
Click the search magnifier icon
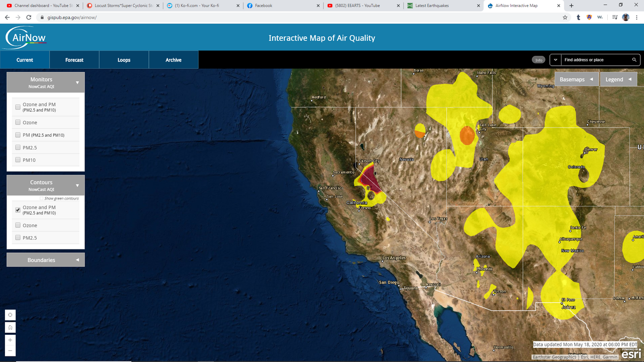[634, 60]
